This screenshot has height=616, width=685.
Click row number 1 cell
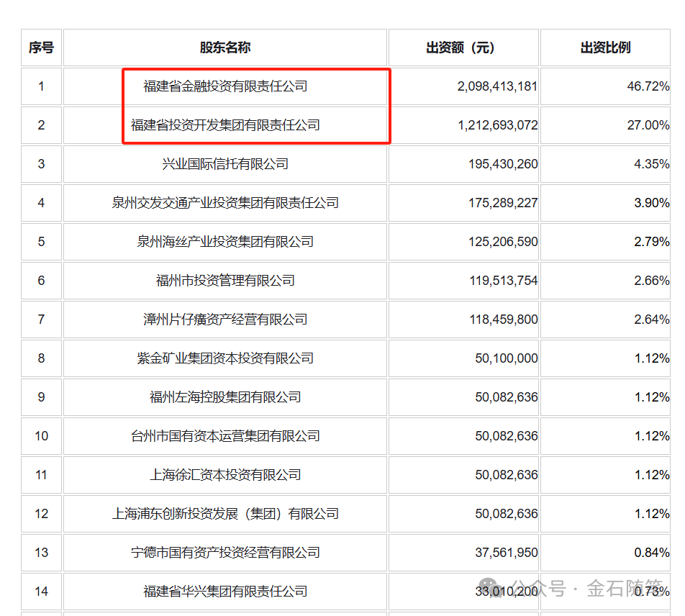pyautogui.click(x=41, y=86)
